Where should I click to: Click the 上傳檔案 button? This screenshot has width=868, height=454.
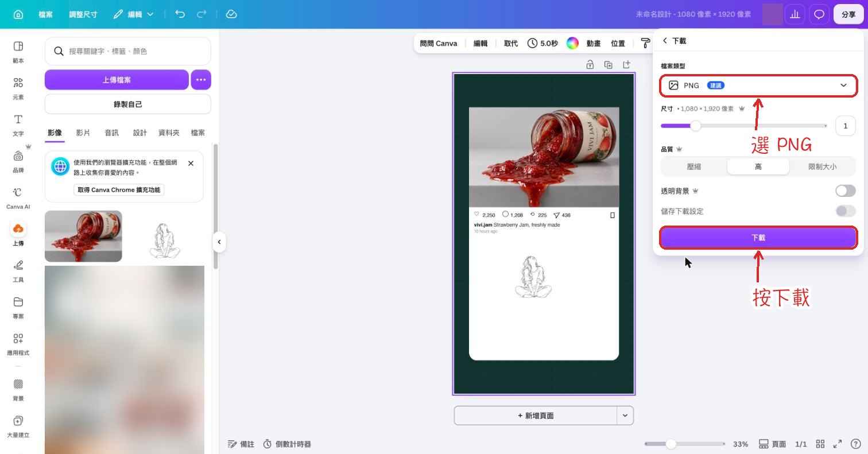(x=117, y=80)
